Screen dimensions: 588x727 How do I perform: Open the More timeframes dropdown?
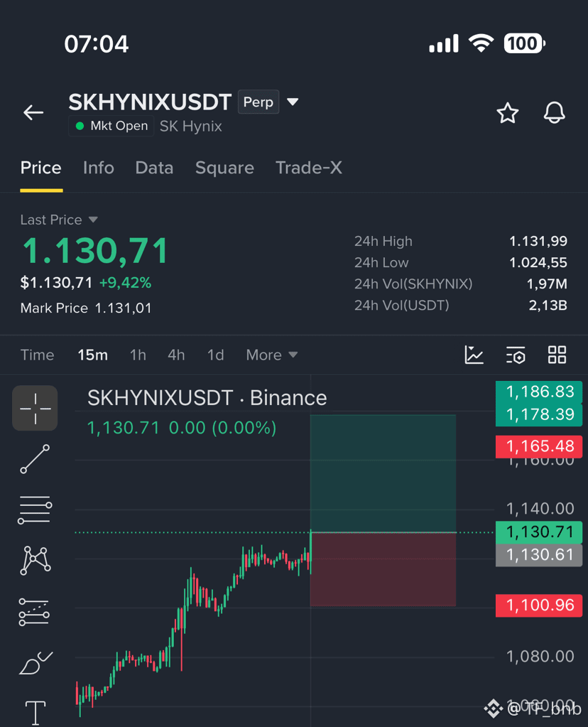tap(271, 355)
